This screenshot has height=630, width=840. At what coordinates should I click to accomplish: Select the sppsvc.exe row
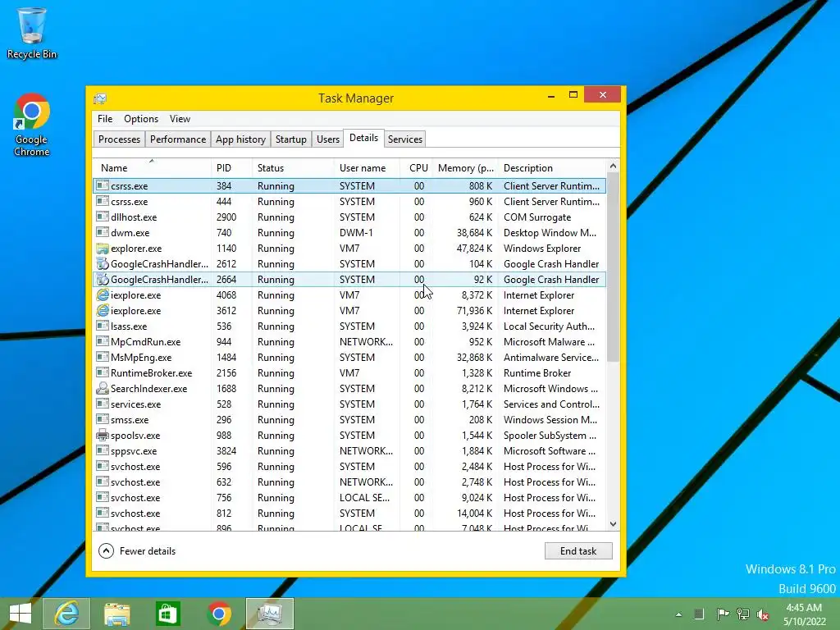(349, 450)
